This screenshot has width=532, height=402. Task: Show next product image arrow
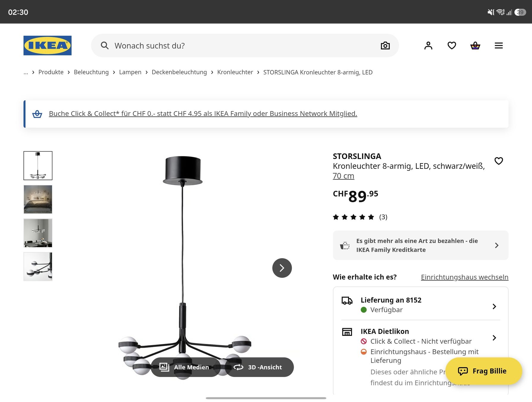coord(282,268)
